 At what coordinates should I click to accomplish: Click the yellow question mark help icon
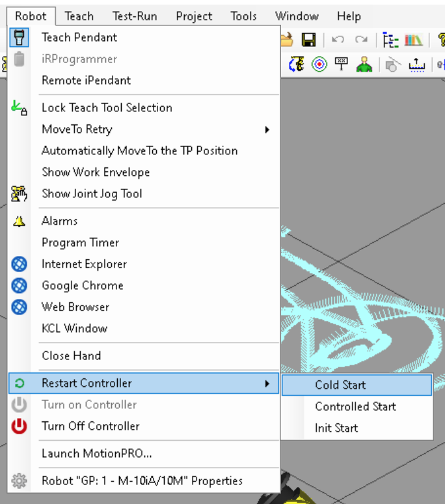(442, 40)
